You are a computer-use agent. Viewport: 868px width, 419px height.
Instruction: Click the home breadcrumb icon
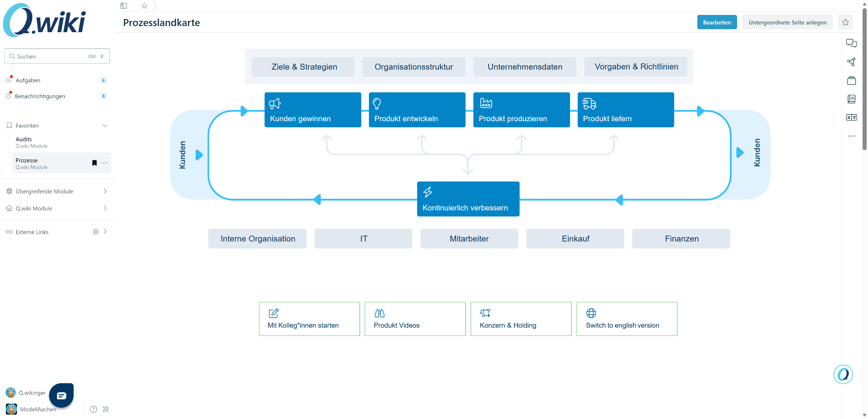pyautogui.click(x=144, y=6)
